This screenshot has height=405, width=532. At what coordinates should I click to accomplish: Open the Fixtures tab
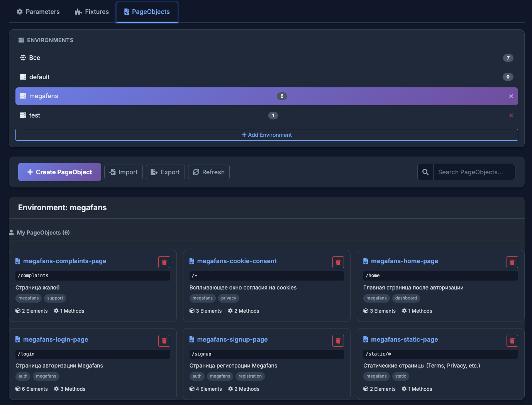click(92, 12)
